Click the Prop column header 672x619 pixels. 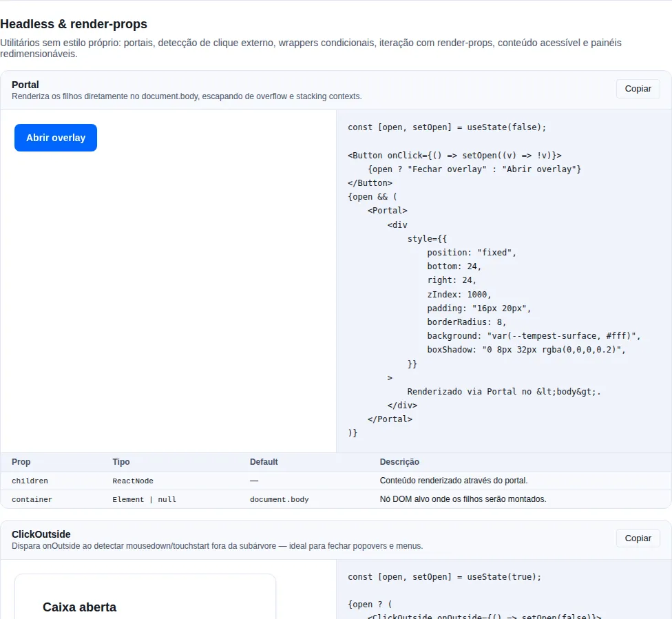21,462
